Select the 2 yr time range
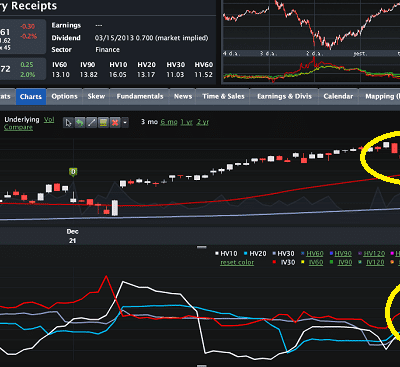400x367 pixels. click(x=202, y=122)
